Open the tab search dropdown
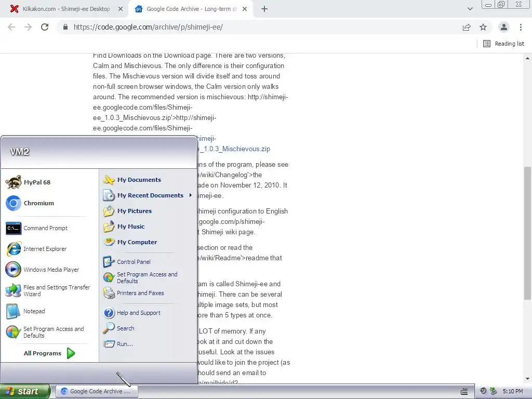 [x=470, y=9]
